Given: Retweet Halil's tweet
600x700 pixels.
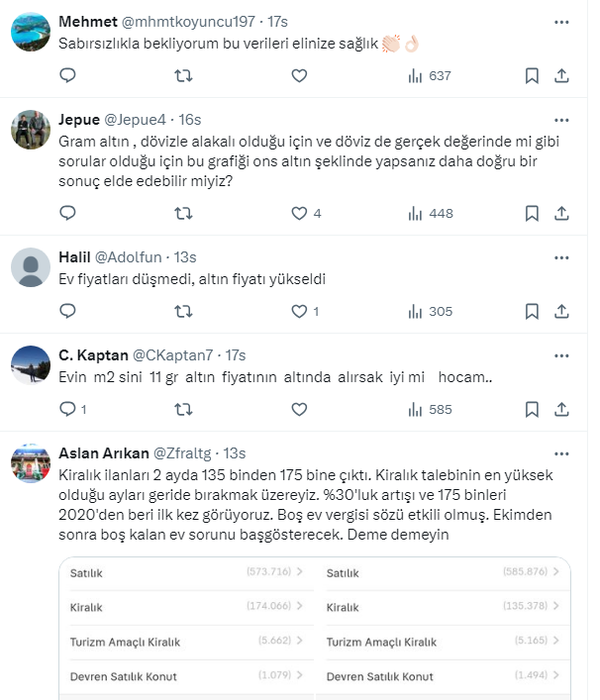Looking at the screenshot, I should click(x=184, y=311).
